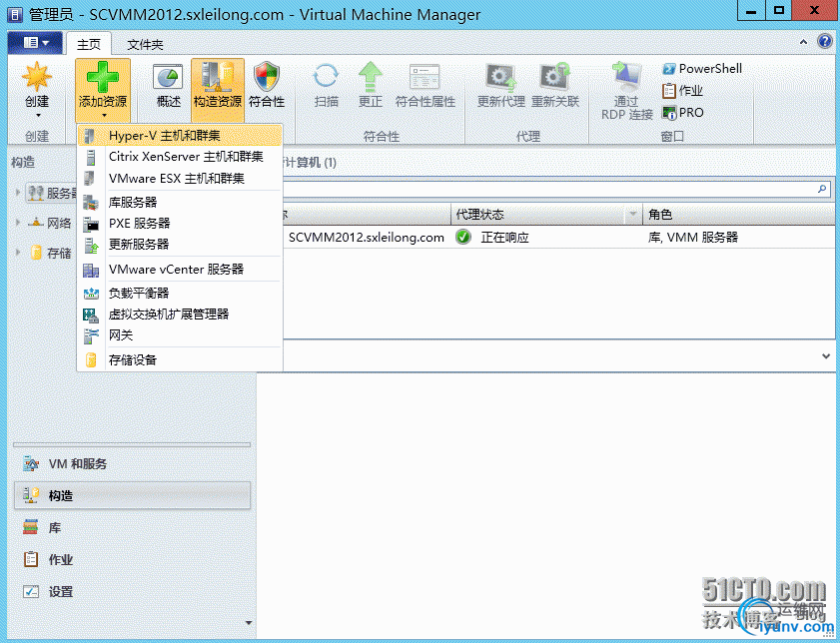Open the Overview (概述) pie chart icon
840x643 pixels.
[168, 78]
